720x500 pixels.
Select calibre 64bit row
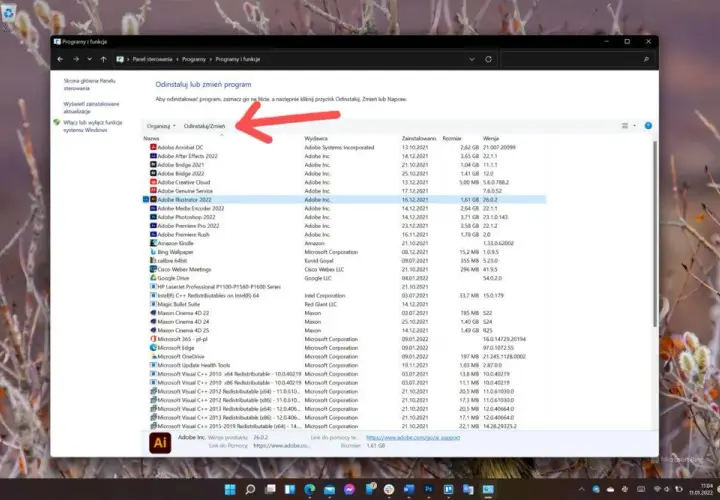tap(344, 261)
